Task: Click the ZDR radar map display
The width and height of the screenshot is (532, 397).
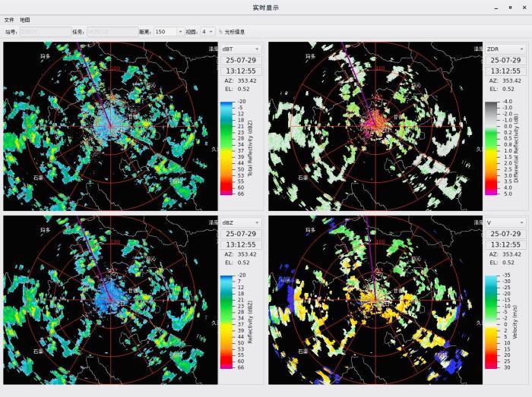Action: click(375, 126)
